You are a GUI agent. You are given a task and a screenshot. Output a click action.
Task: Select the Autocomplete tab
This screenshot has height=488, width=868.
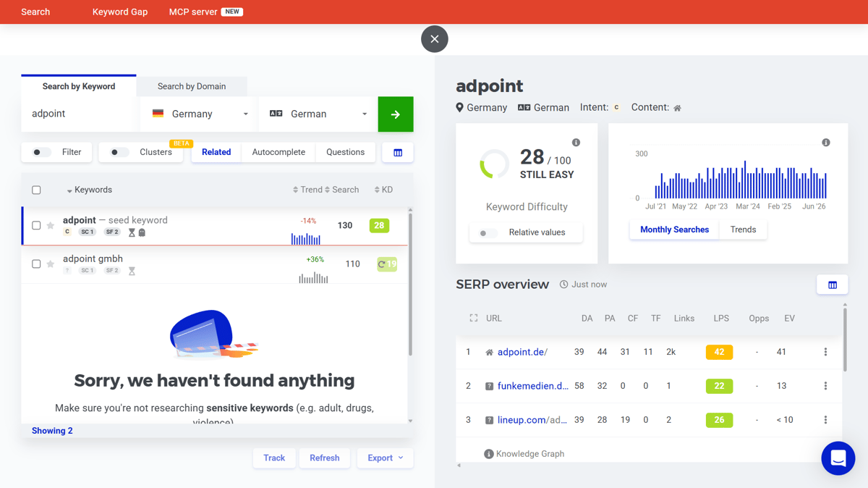[x=278, y=153]
